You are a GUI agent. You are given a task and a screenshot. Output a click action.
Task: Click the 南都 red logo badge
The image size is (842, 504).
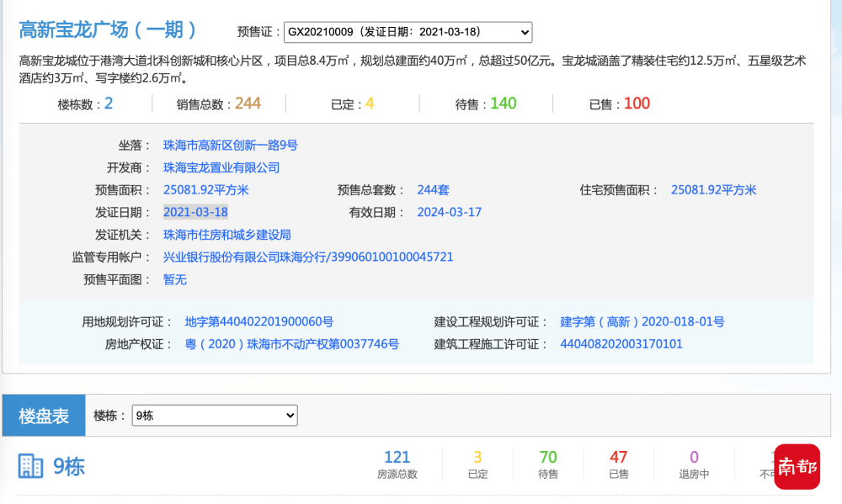coord(797,466)
